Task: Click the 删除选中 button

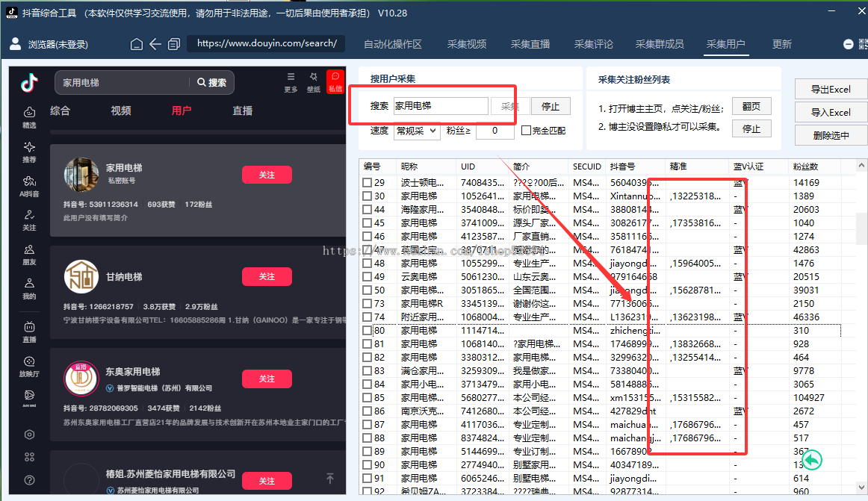Action: pos(831,136)
